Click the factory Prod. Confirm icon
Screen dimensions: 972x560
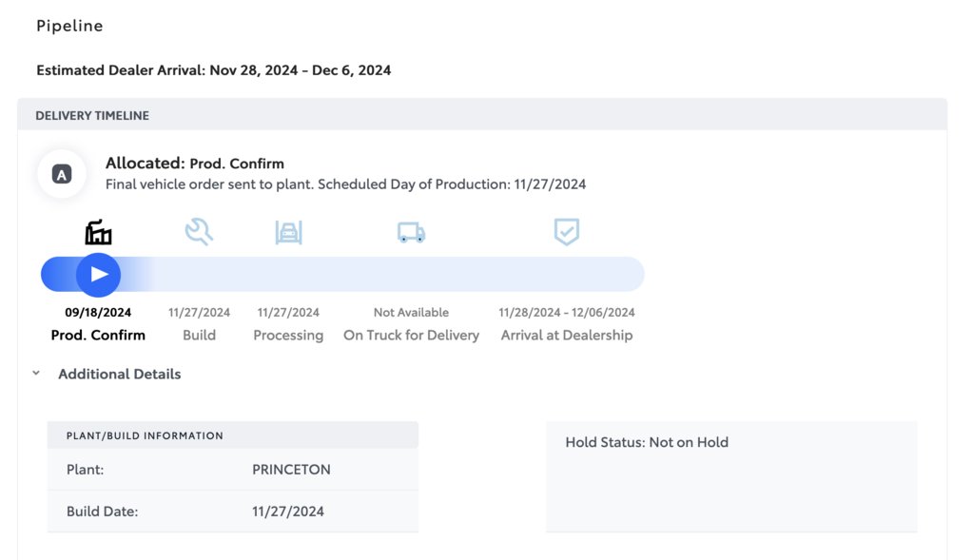coord(98,232)
